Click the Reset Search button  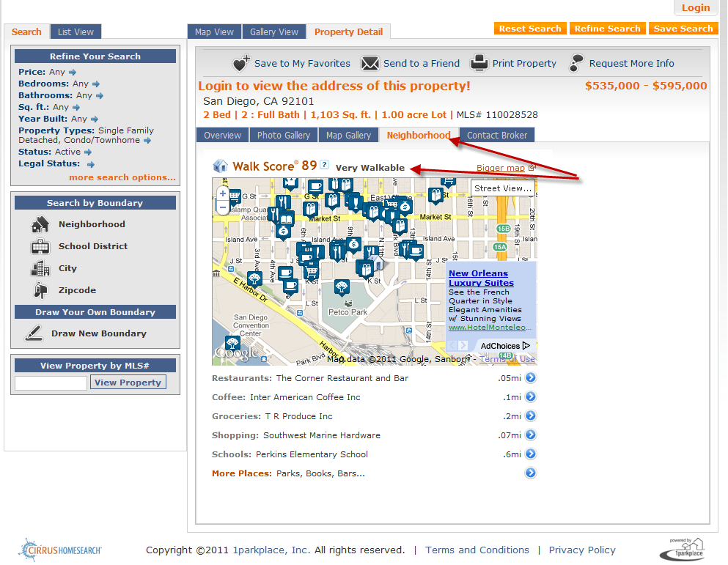click(x=530, y=28)
